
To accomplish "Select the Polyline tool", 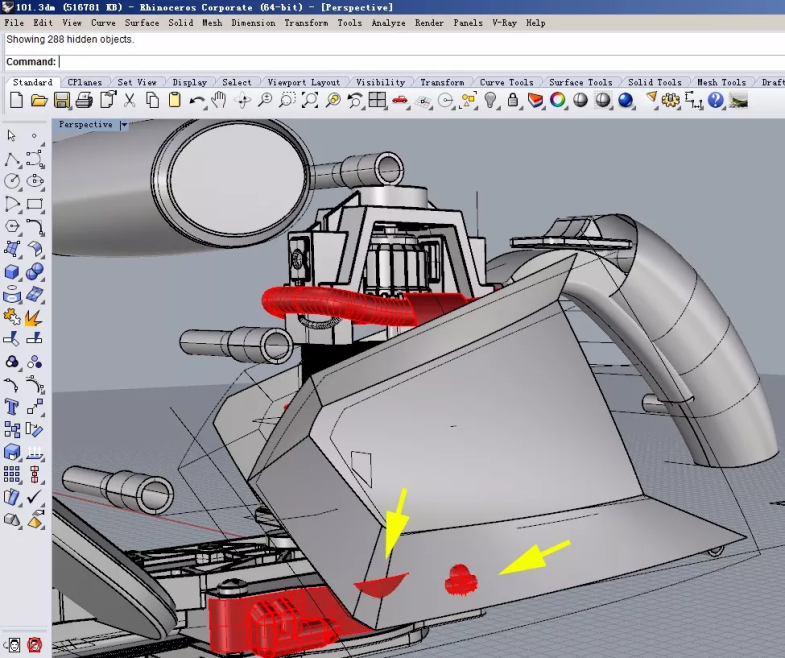I will point(12,159).
